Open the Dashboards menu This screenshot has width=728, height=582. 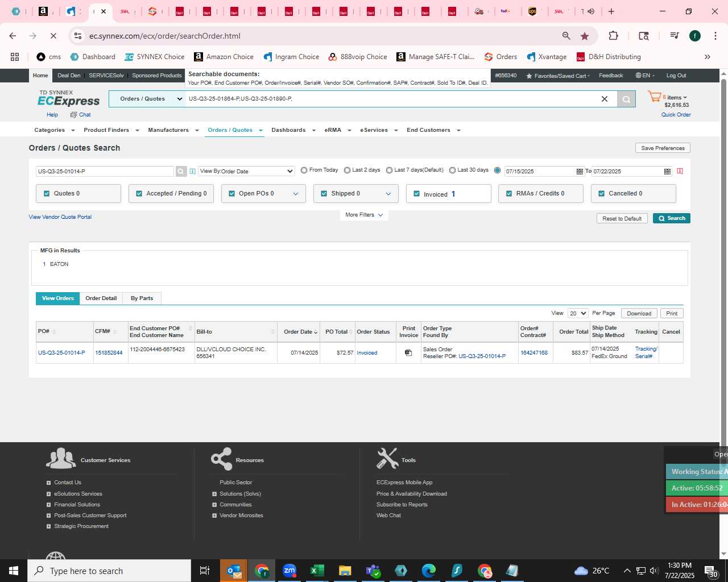[x=293, y=130]
